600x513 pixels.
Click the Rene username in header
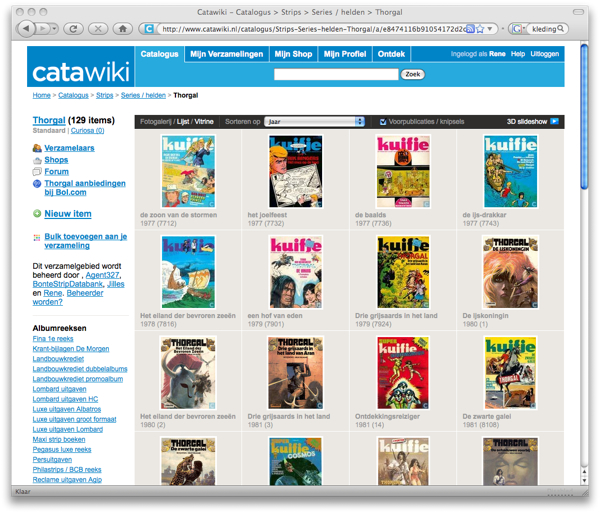(x=497, y=54)
